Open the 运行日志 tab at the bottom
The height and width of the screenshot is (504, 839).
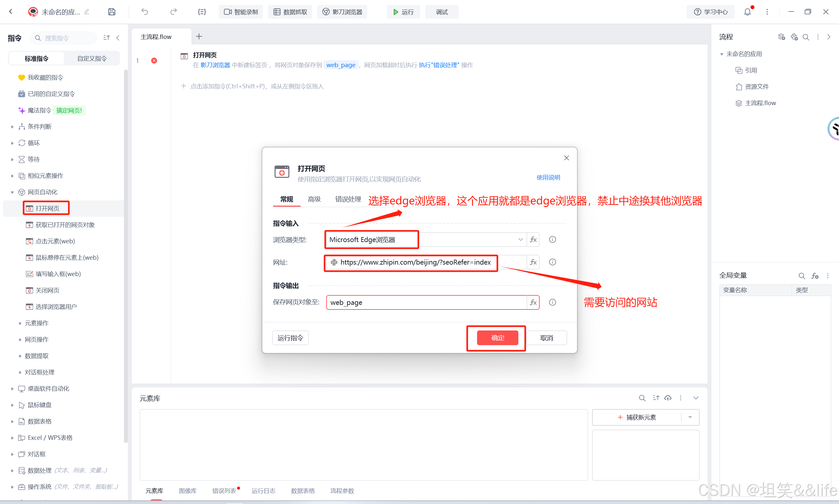point(263,491)
